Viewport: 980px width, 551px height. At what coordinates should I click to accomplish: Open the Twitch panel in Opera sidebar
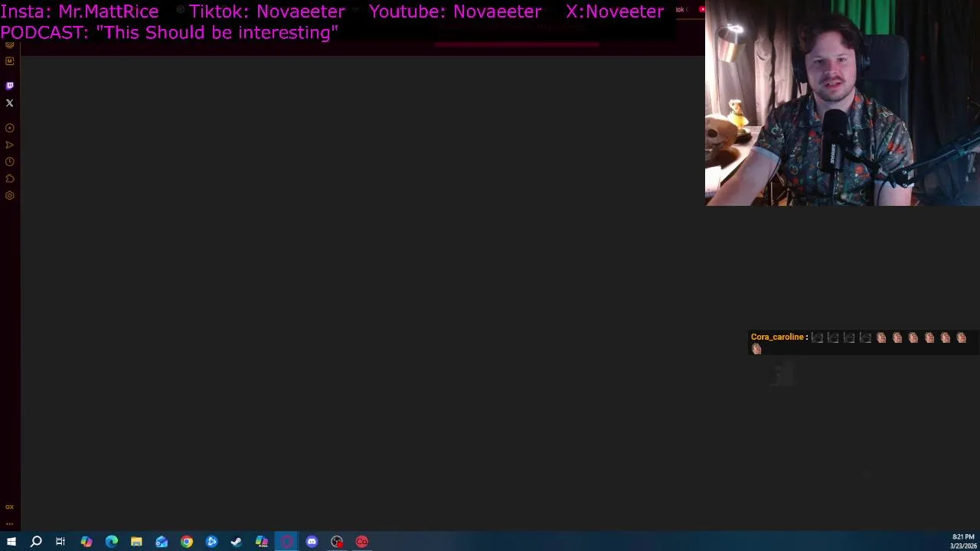tap(10, 86)
